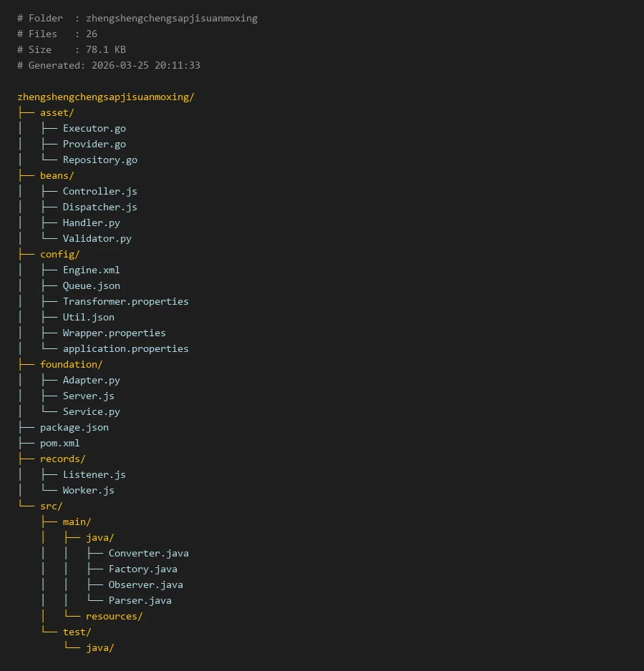Select the resources/ folder
Screen dimensions: 644x671
[114, 617]
